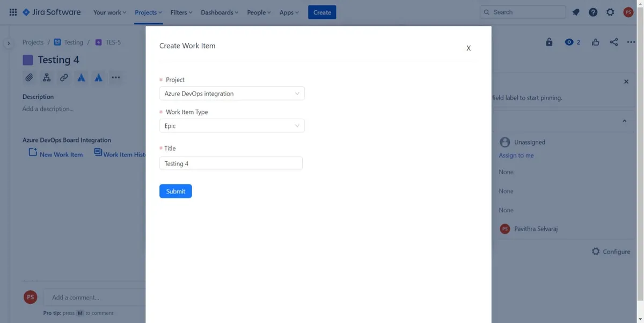Click the issue restrictions lock icon
Image resolution: width=644 pixels, height=323 pixels.
[549, 42]
